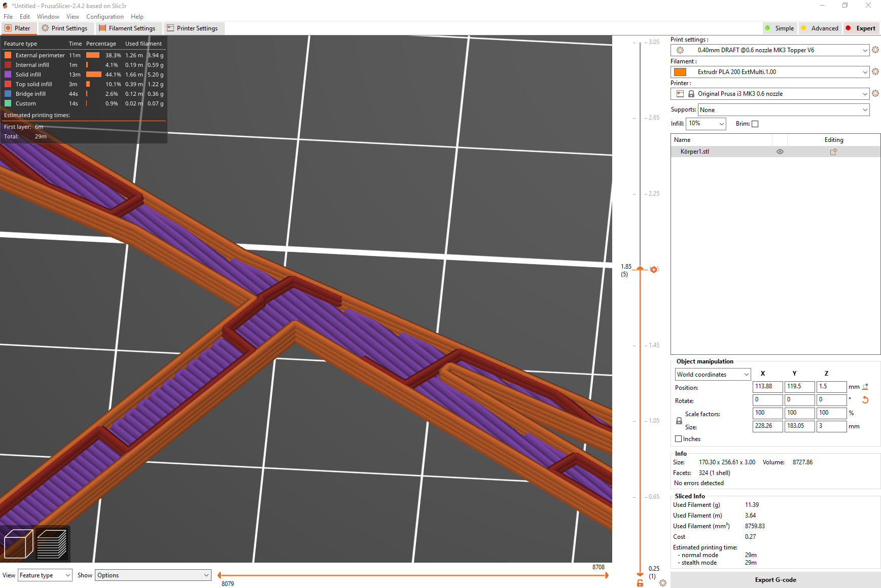Select the Körper1.stl object row
The height and width of the screenshot is (588, 881).
(776, 152)
